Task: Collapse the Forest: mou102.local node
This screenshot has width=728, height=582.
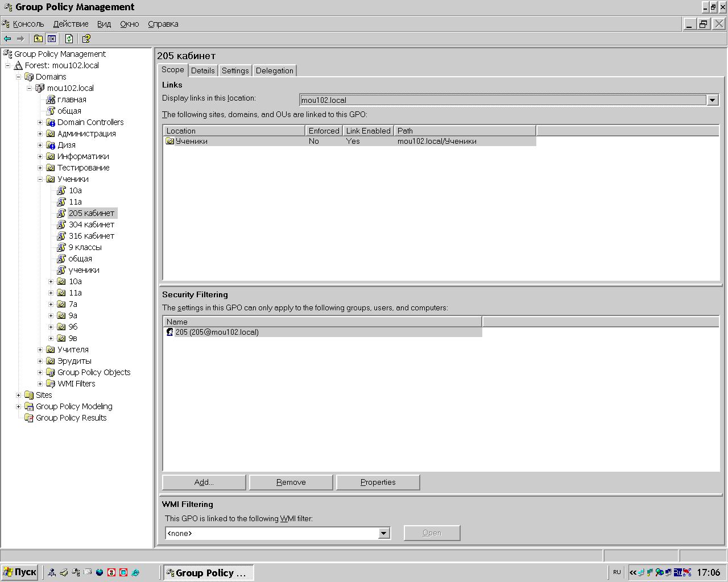Action: pyautogui.click(x=8, y=65)
